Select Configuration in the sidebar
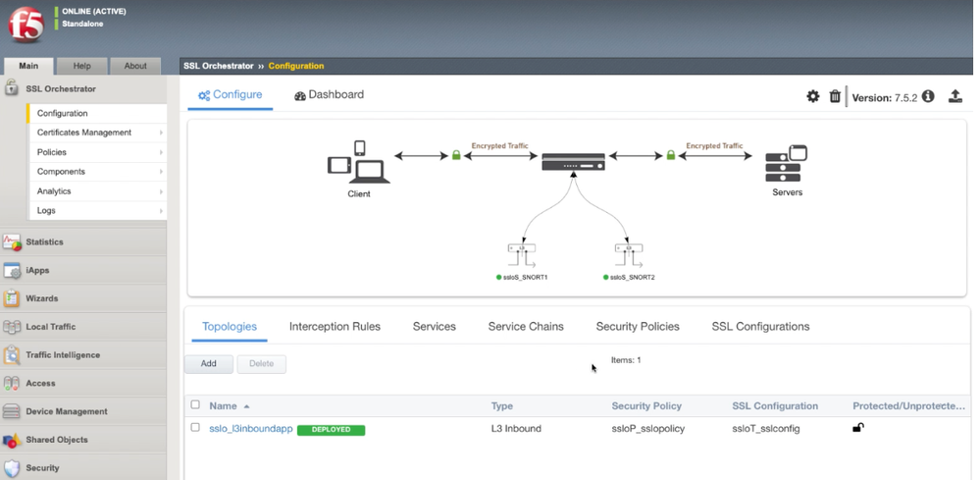The width and height of the screenshot is (980, 480). 97,113
